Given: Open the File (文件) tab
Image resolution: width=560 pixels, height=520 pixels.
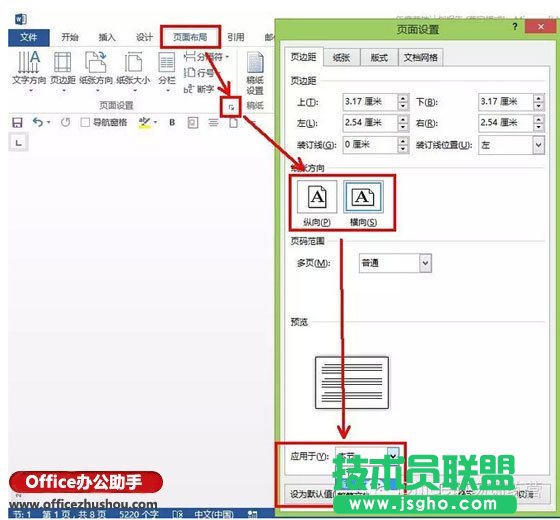Looking at the screenshot, I should (29, 37).
